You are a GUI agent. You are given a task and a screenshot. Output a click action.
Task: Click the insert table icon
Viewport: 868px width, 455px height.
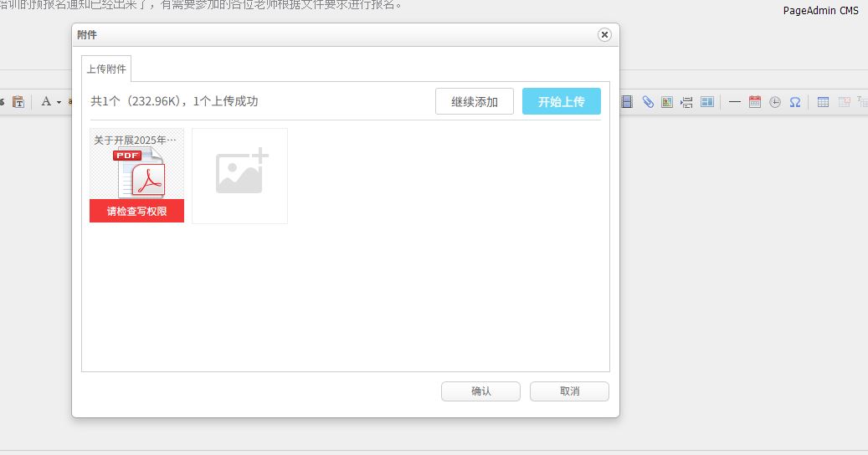pos(824,102)
